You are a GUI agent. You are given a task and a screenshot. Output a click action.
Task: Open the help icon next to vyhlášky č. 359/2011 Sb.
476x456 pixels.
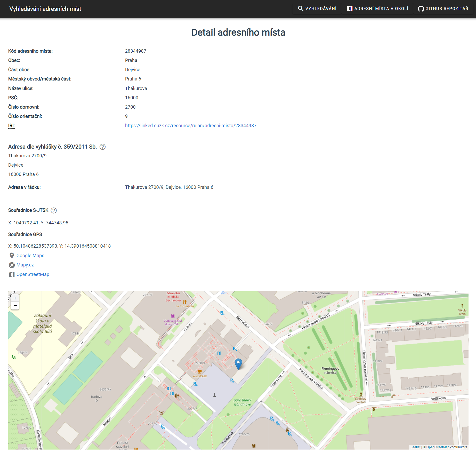(x=102, y=147)
